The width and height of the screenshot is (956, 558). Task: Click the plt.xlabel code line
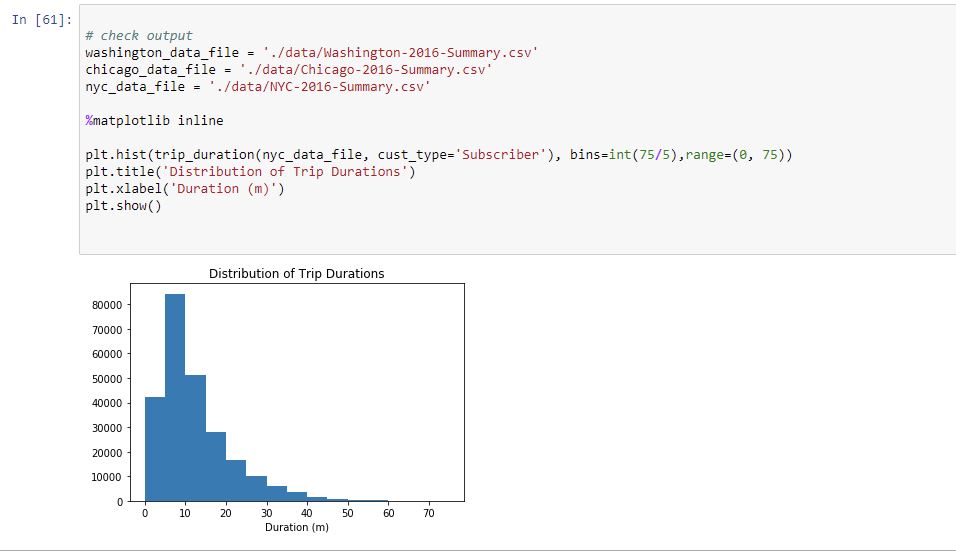(185, 189)
